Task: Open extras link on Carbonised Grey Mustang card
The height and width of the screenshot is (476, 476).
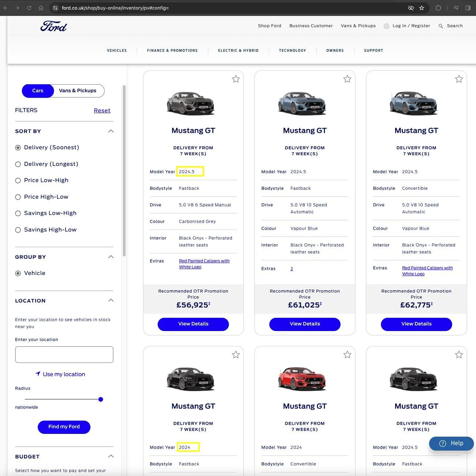Action: [204, 264]
